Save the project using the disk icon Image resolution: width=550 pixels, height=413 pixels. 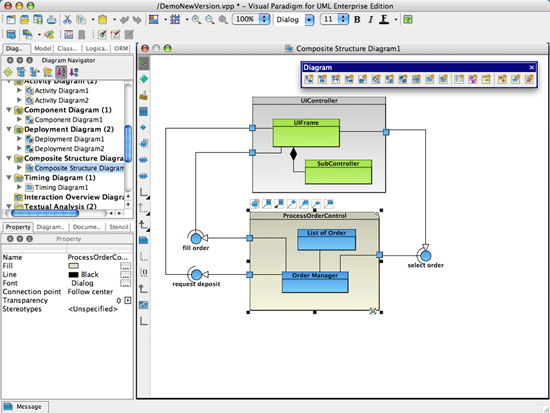pos(38,20)
